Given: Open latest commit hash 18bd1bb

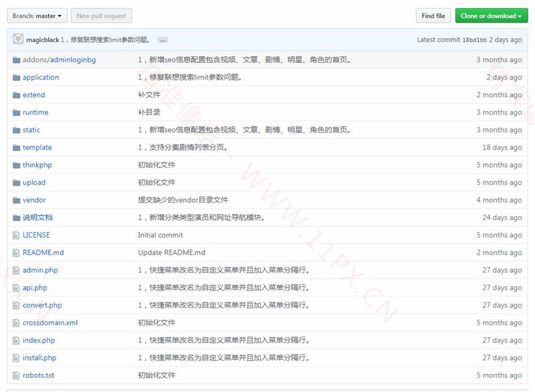Looking at the screenshot, I should click(x=475, y=40).
